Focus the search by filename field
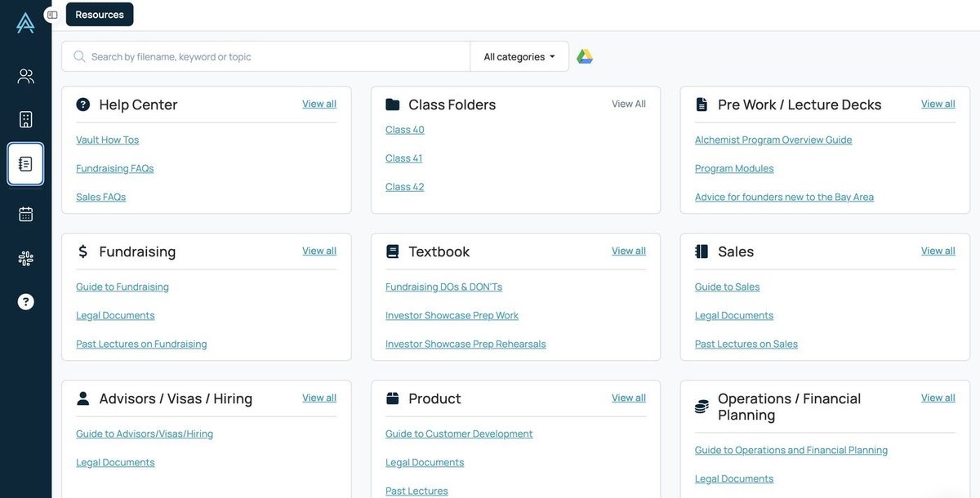The height and width of the screenshot is (498, 980). point(266,56)
